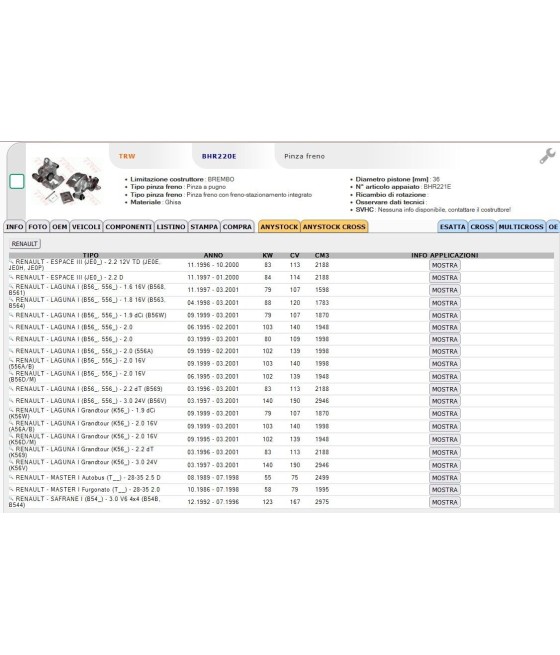Click MOSTRA for Laguna Grandtour 2.0 16V (A56A/B)
Viewport: 560px width, 655px height.
click(x=445, y=427)
